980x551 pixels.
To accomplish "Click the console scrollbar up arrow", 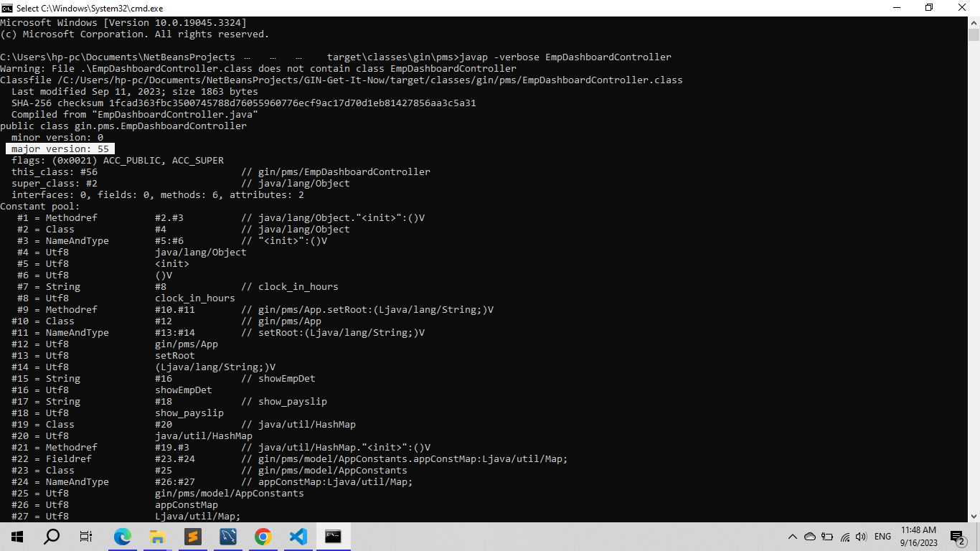I will (x=974, y=22).
